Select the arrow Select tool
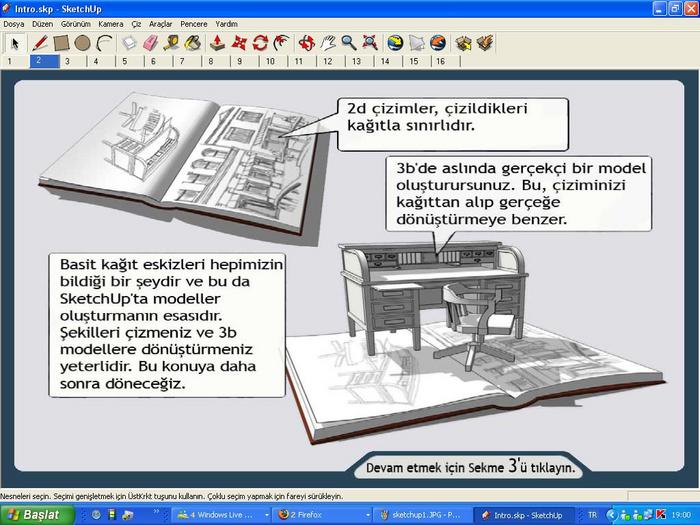Image resolution: width=700 pixels, height=525 pixels. point(15,43)
